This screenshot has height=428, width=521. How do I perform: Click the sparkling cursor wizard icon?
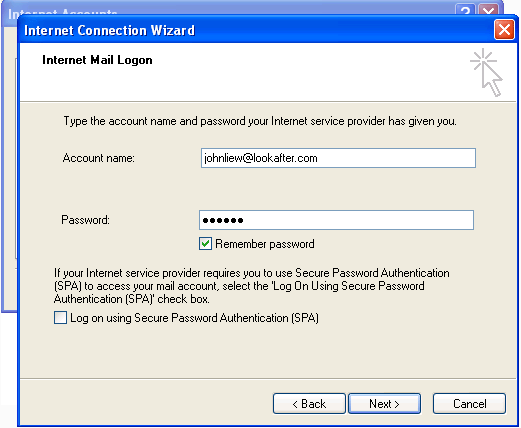[x=486, y=73]
